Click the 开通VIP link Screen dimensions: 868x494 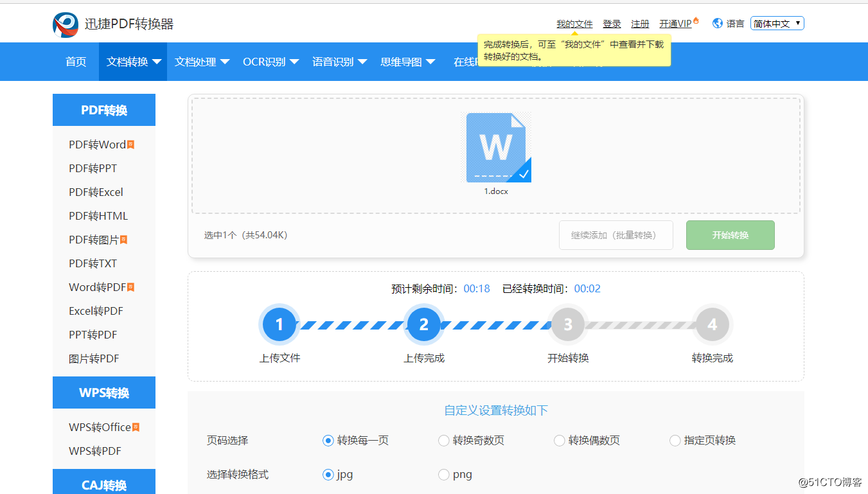tap(675, 24)
